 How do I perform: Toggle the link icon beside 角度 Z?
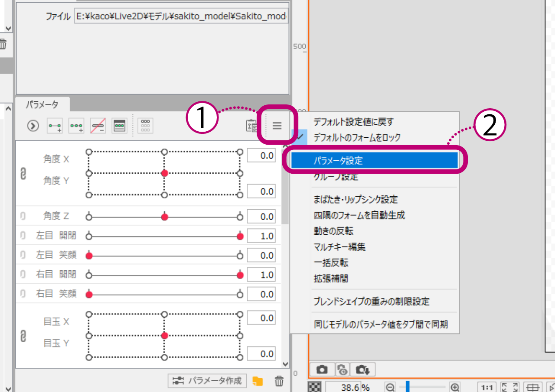click(x=23, y=216)
